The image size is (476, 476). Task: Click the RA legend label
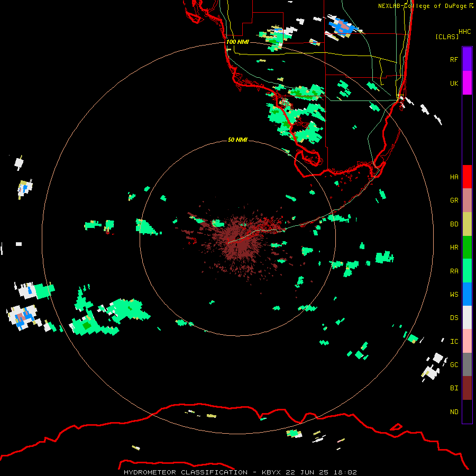pos(454,271)
